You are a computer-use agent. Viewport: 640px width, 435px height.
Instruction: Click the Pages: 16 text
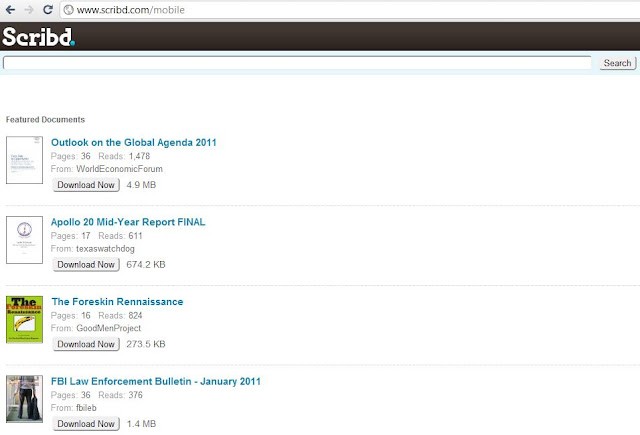[x=71, y=315]
